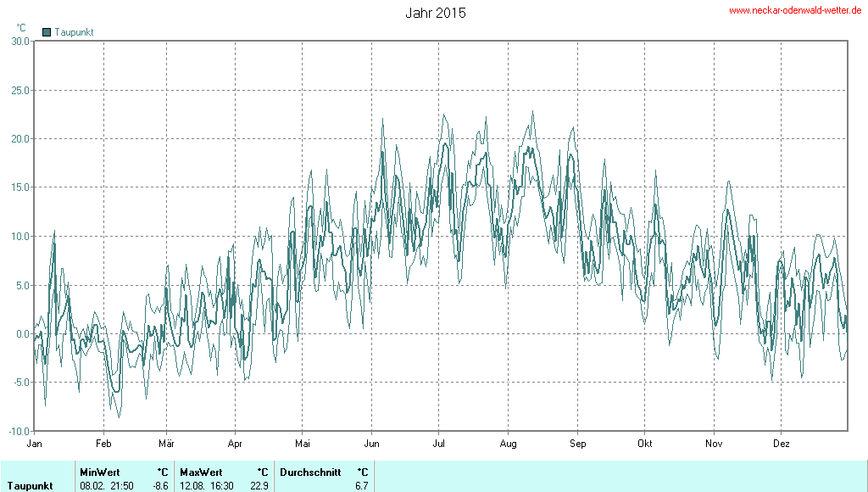
Task: Select the minimum value -8.6 cell
Action: click(x=160, y=486)
